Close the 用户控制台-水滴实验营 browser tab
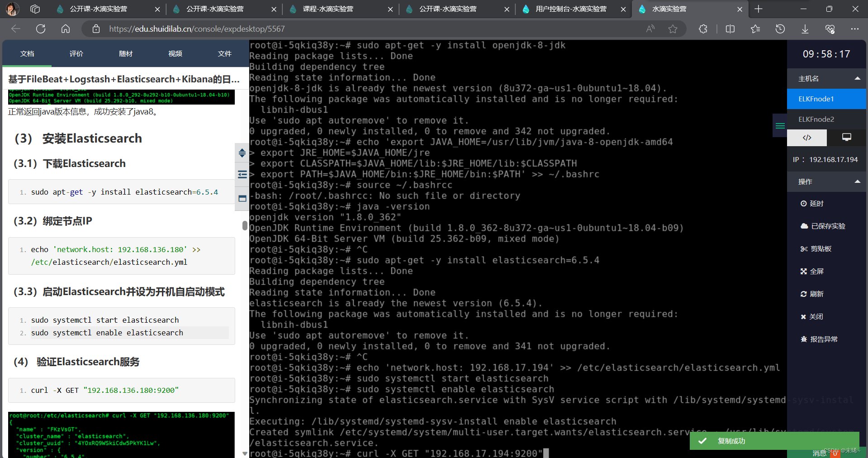 (x=623, y=9)
